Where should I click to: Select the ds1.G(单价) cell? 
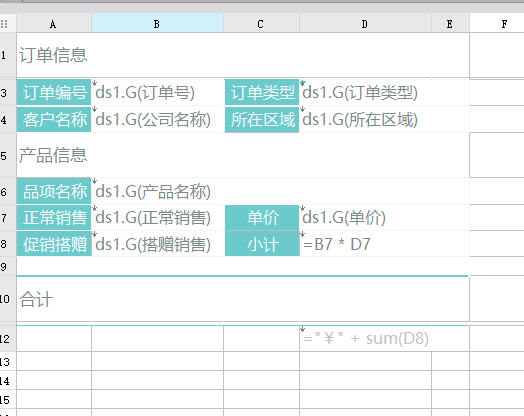click(384, 218)
